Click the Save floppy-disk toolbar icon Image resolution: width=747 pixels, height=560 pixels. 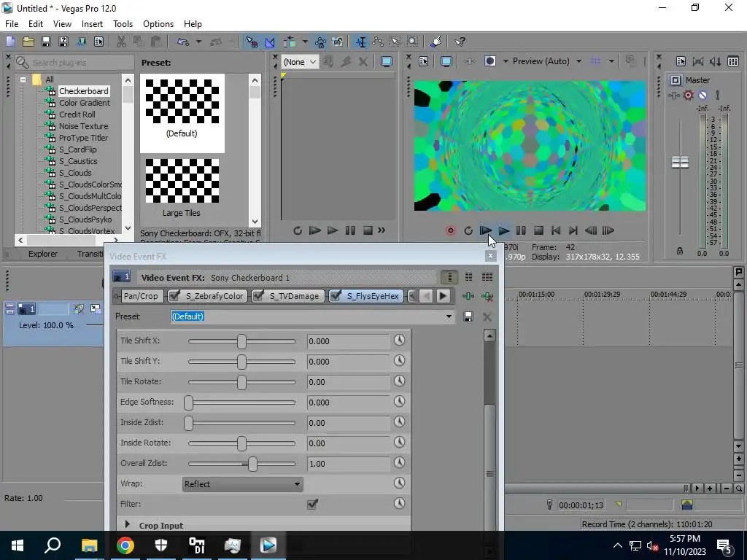(46, 42)
